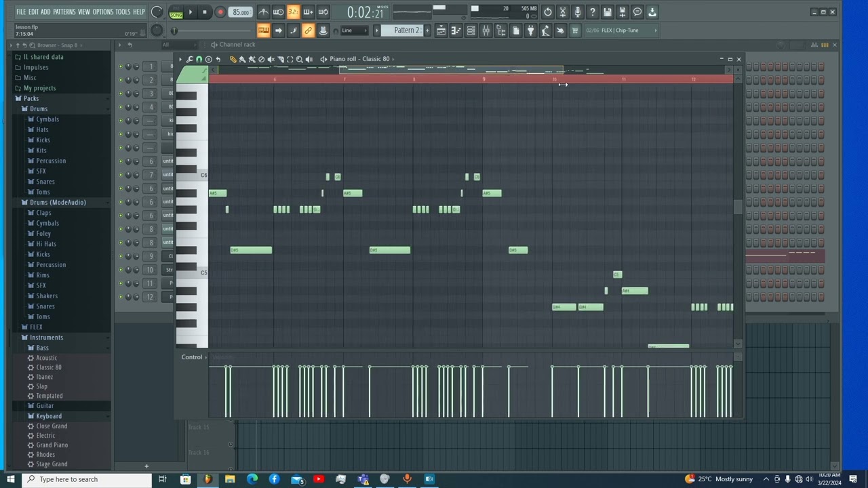Toggle the auto-scroll arrow icon
Viewport: 868px width, 488px height.
[278, 30]
